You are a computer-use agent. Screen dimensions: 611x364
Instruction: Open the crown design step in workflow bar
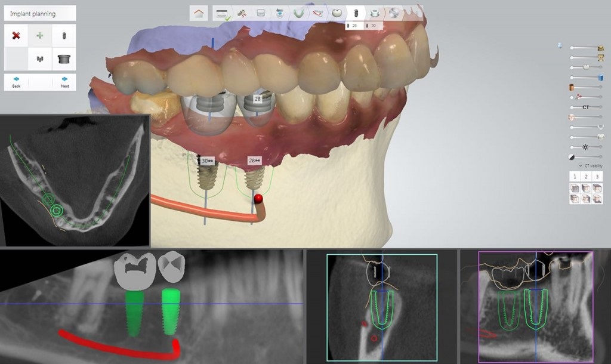[337, 13]
